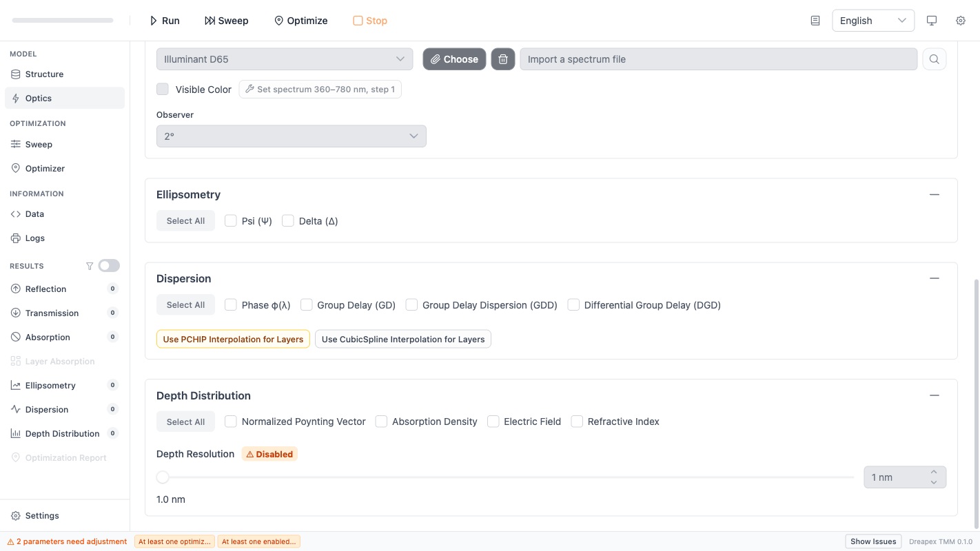Open the Observer 2° dropdown
The width and height of the screenshot is (980, 551).
(x=291, y=136)
